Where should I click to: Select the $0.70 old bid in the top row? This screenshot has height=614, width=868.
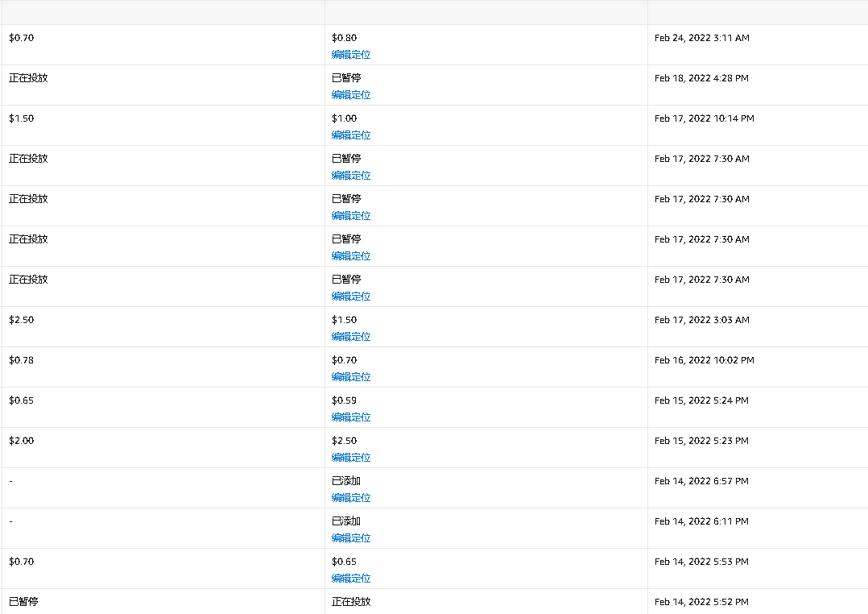pos(21,37)
